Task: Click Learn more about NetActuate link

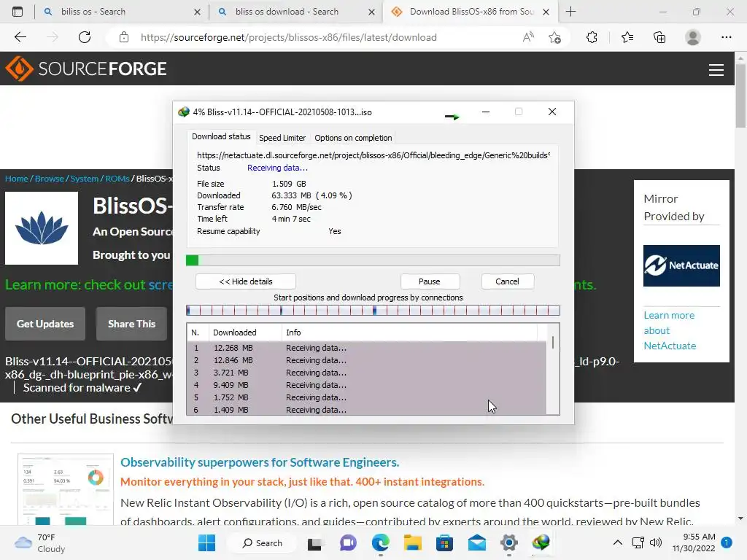Action: coord(670,330)
